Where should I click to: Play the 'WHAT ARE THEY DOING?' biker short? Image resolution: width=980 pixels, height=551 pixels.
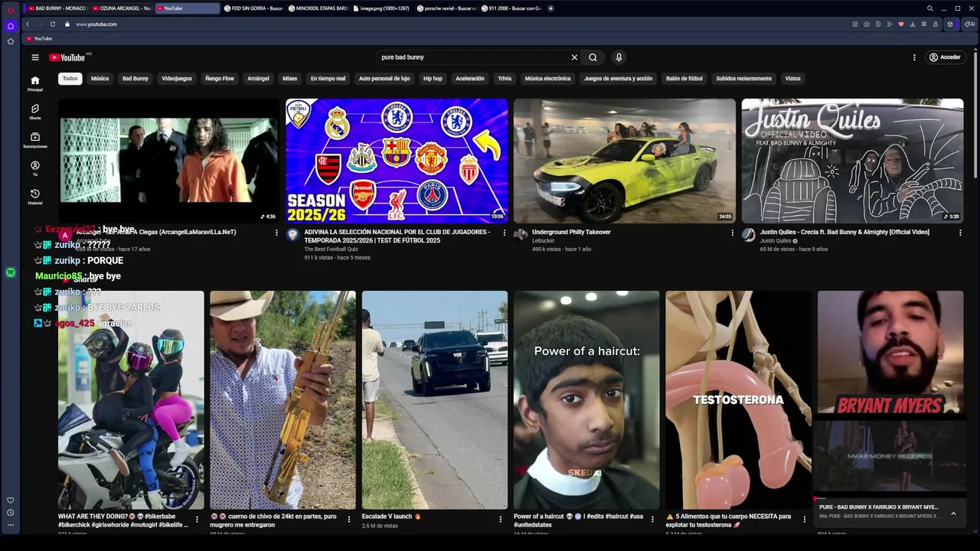pos(131,399)
